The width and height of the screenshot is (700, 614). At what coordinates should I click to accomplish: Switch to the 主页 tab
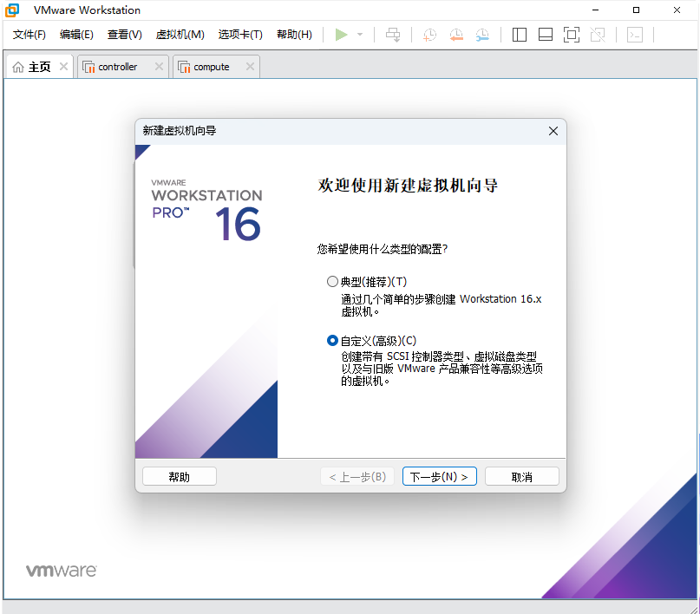pyautogui.click(x=40, y=67)
